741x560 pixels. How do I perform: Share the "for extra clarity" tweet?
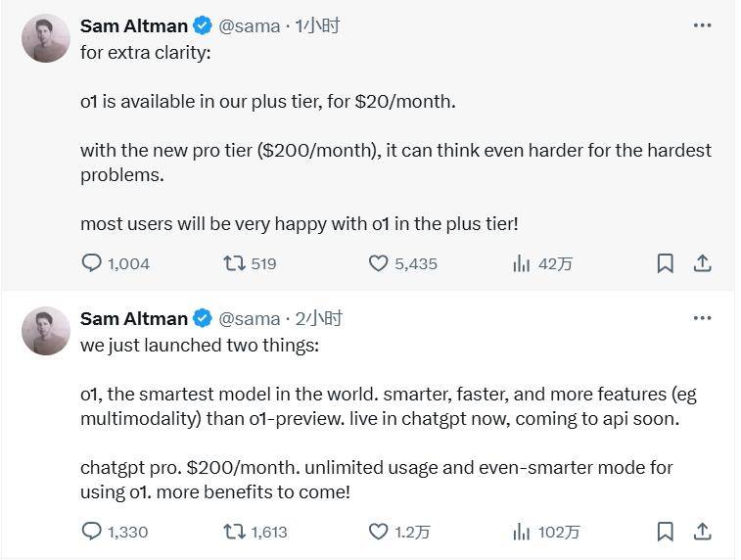pyautogui.click(x=702, y=263)
